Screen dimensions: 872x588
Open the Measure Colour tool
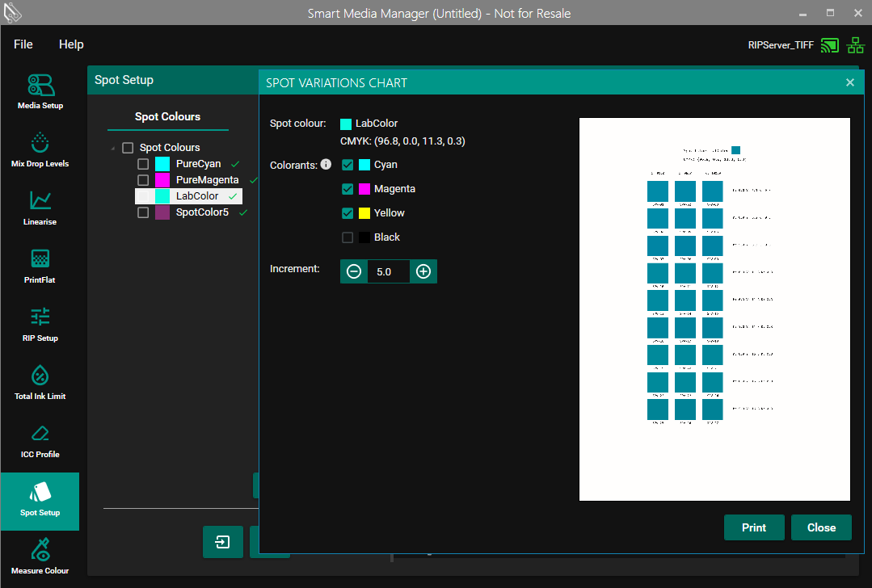(x=40, y=556)
